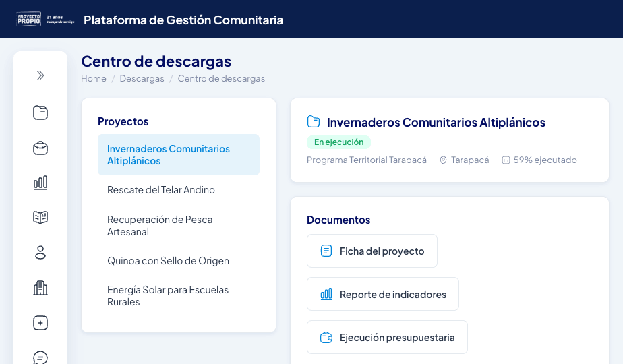This screenshot has width=623, height=364.
Task: Download Reporte de indicadores document
Action: (x=382, y=294)
